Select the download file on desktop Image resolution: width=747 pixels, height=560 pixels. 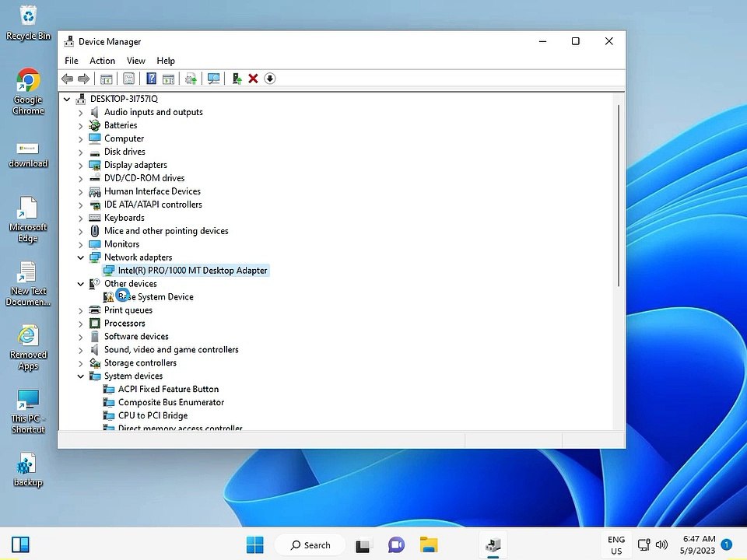(x=28, y=156)
